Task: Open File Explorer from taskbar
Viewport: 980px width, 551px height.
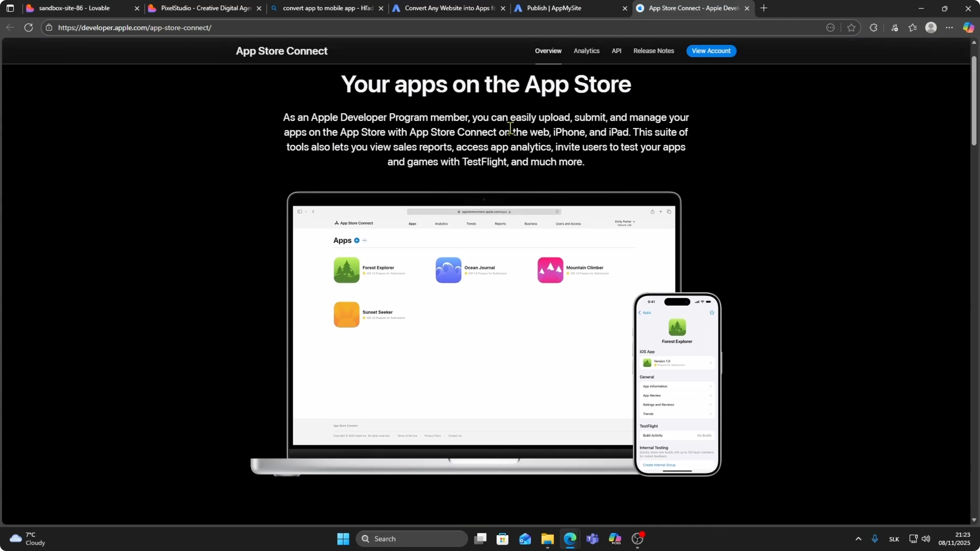Action: click(x=548, y=538)
